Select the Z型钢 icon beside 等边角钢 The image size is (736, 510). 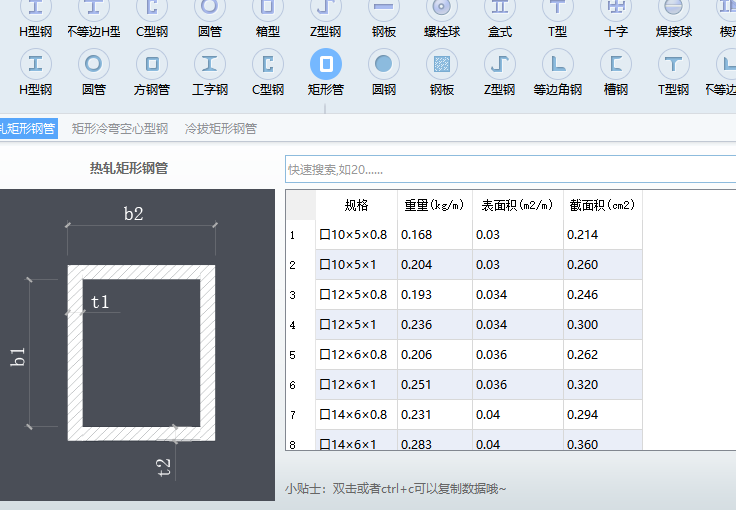[x=500, y=64]
